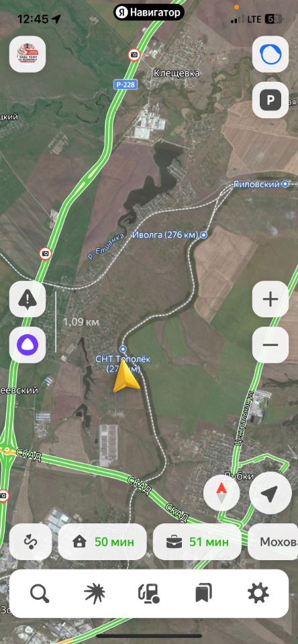Screen dimensions: 298x644
Task: Open gas stations icon in bottom bar
Action: (149, 594)
